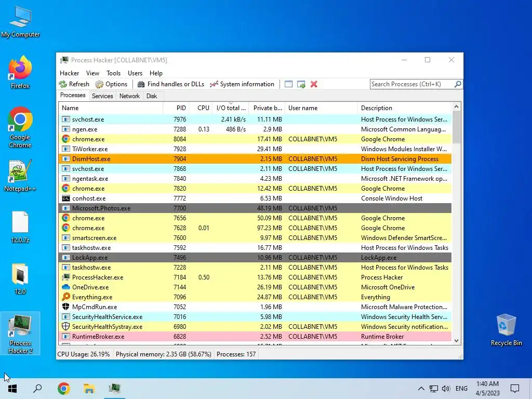Open File Explorer from the taskbar
532x399 pixels.
[x=89, y=389]
